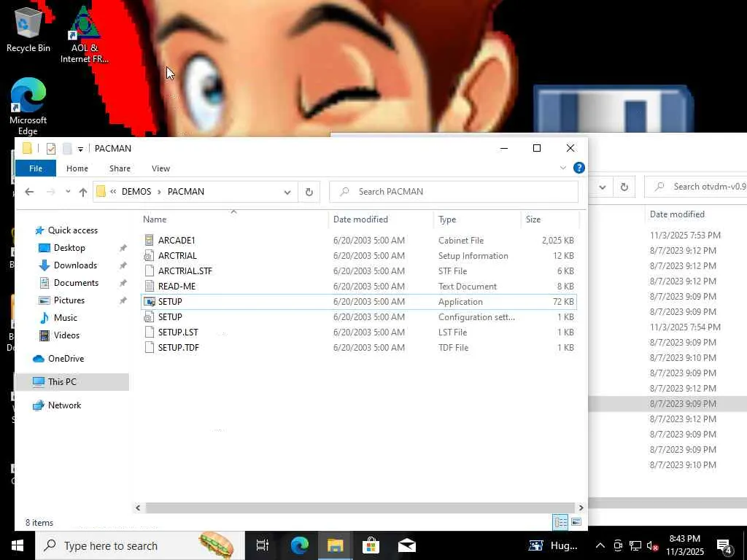
Task: Expand the ribbon with the chevron
Action: (563, 168)
